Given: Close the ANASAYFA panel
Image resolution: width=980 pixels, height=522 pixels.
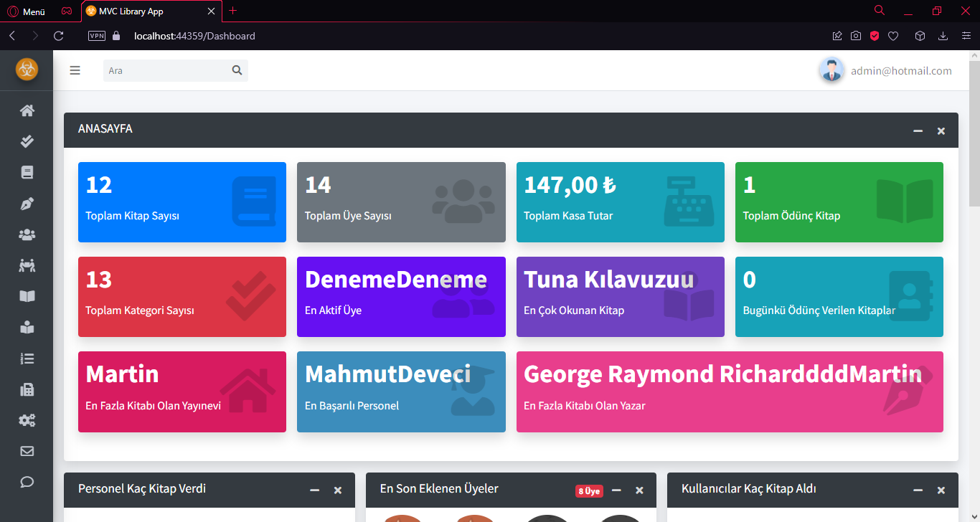Looking at the screenshot, I should [x=941, y=130].
